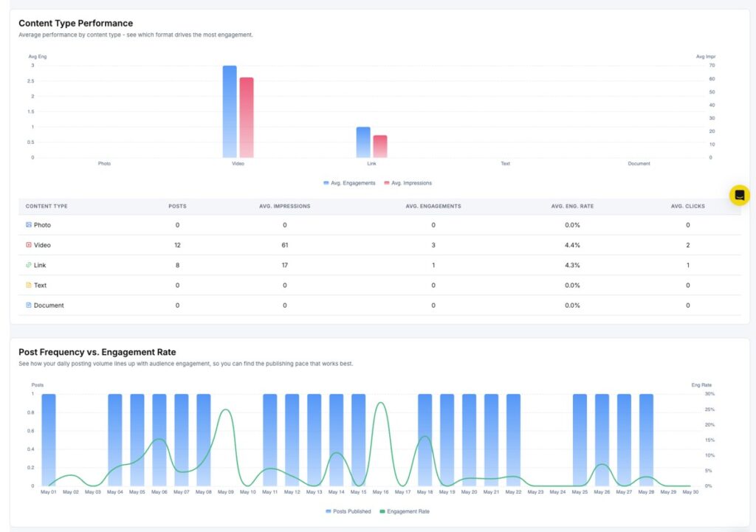
Task: Click 'Content Type Performance' heading
Action: (76, 23)
